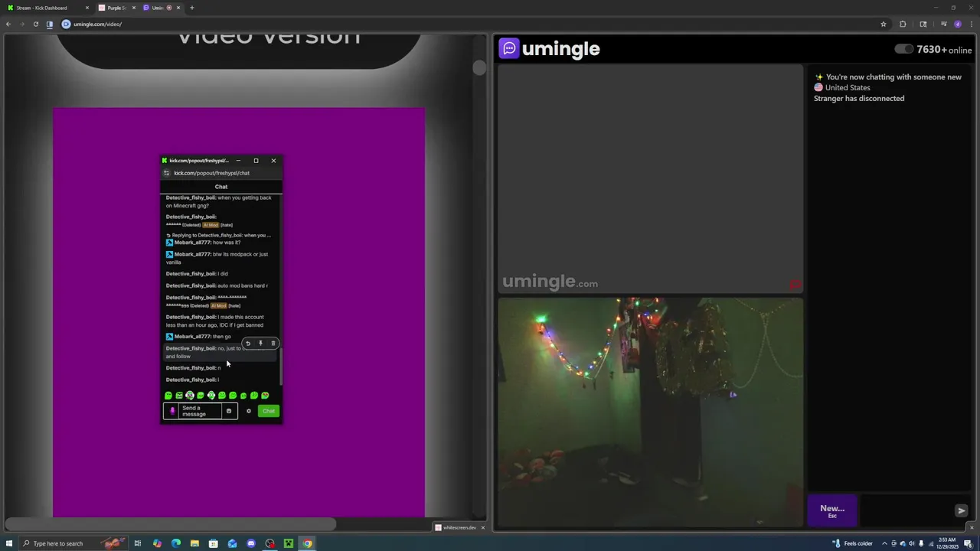Open Task View on the taskbar
Viewport: 980px width, 551px height.
(138, 543)
